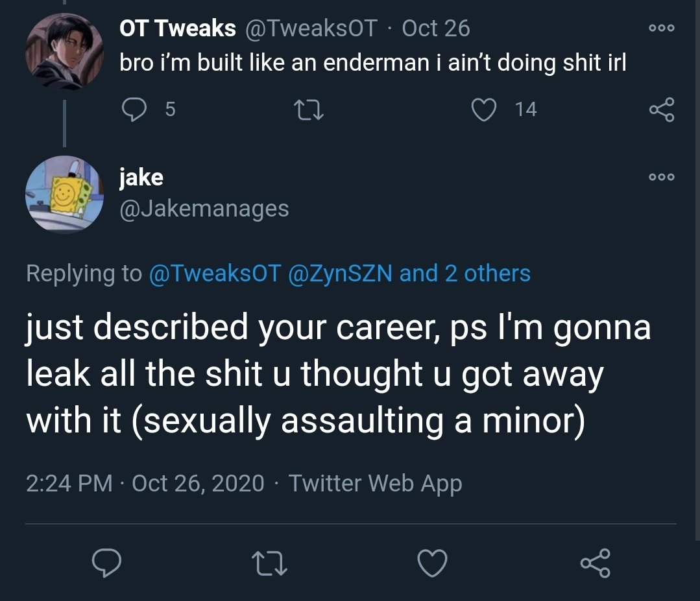
Task: Open OT Tweaks display name
Action: [177, 29]
